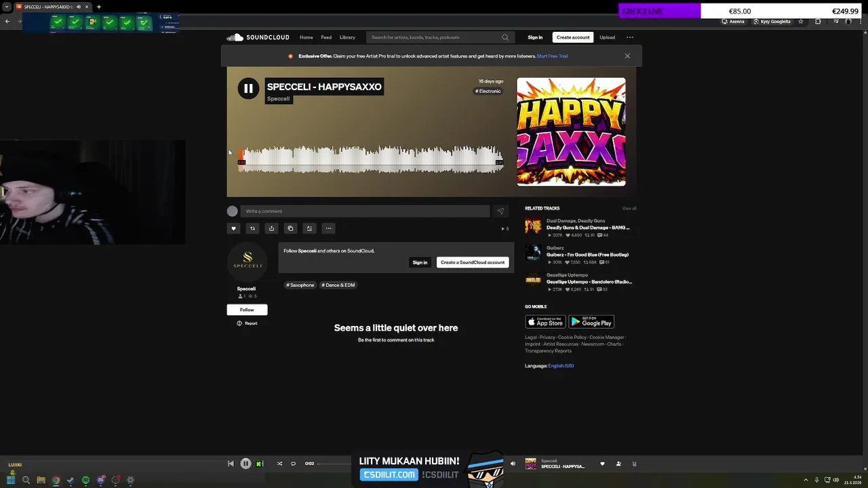Screen dimensions: 868x488
Task: Skip to previous track in player bar
Action: point(231,464)
